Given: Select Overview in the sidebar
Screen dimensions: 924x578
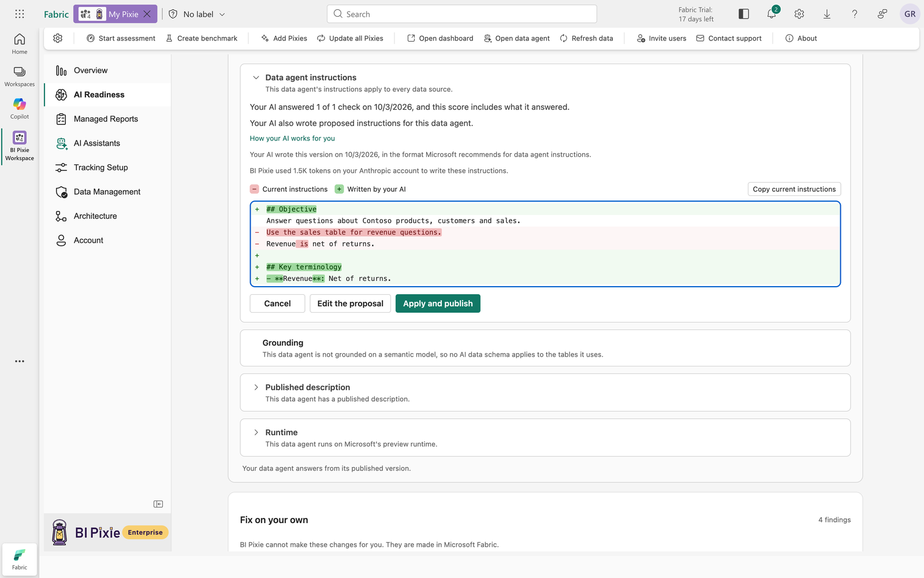Looking at the screenshot, I should (x=107, y=71).
